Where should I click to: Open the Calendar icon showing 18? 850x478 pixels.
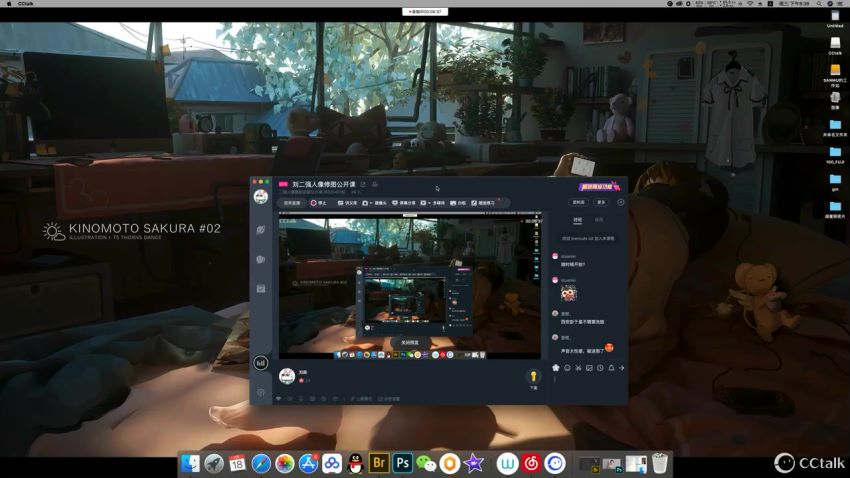pyautogui.click(x=237, y=463)
